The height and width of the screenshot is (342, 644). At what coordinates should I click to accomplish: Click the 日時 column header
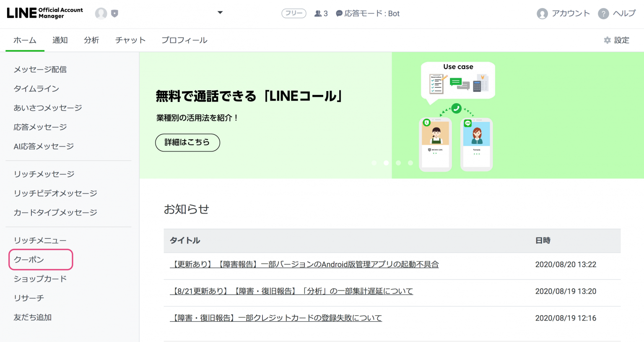click(543, 241)
